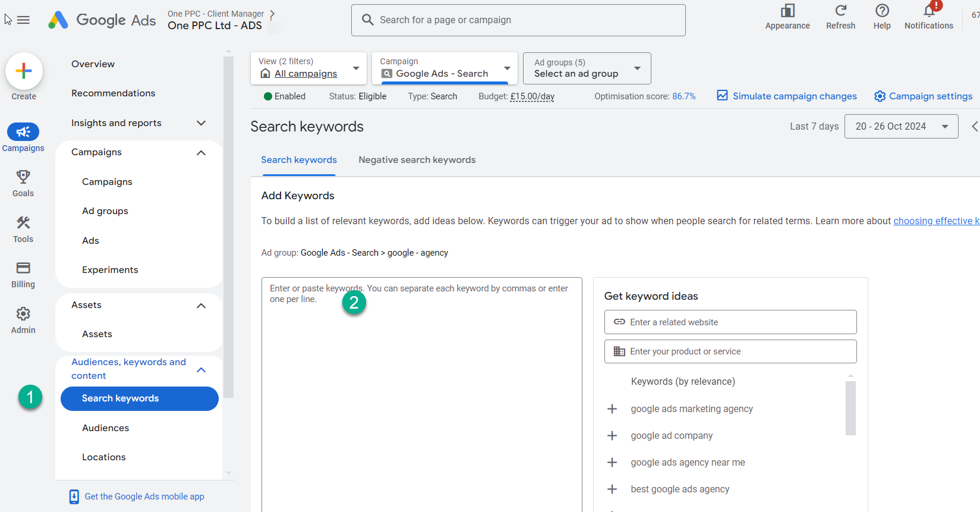The height and width of the screenshot is (512, 980).
Task: Open Campaign settings link
Action: pyautogui.click(x=931, y=96)
